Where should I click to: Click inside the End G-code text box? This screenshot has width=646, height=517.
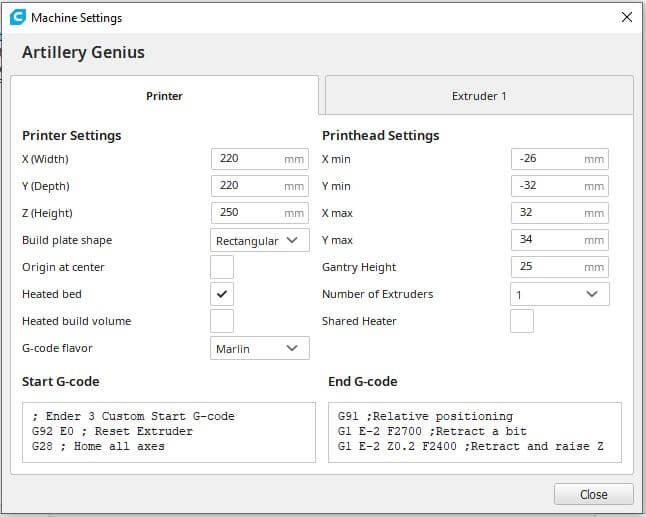point(474,432)
